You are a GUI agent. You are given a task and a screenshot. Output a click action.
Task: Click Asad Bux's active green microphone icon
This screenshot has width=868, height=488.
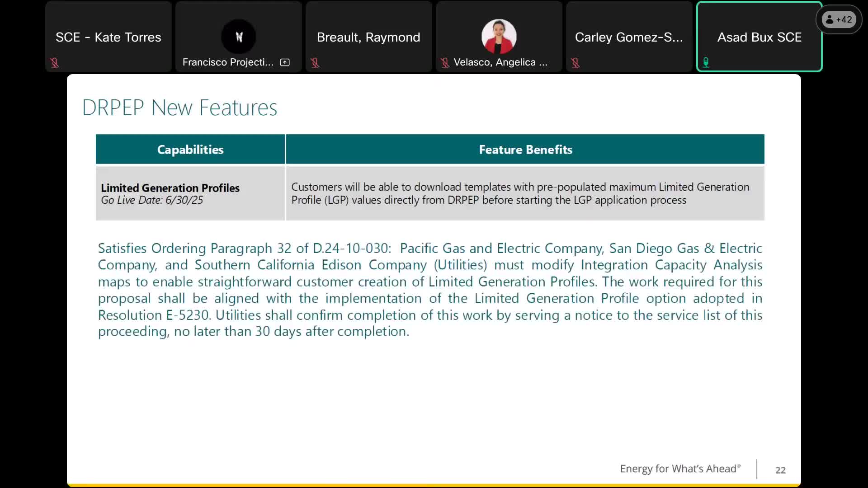[706, 62]
